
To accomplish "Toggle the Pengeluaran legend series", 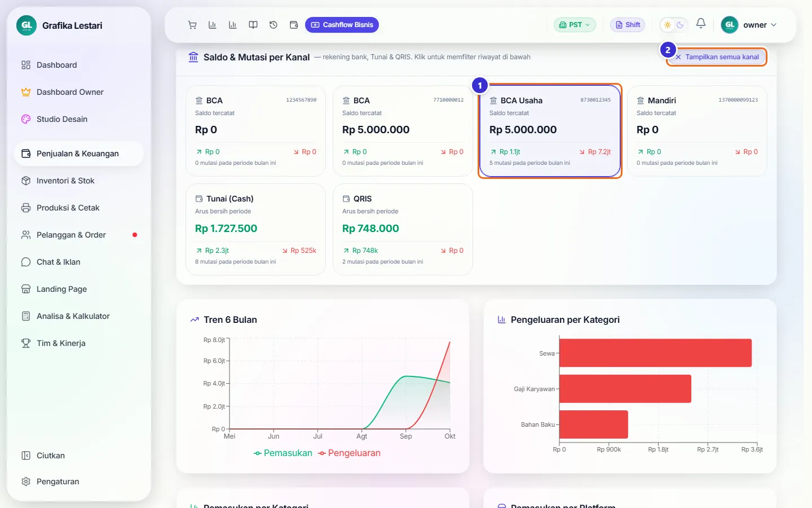I will pyautogui.click(x=349, y=453).
